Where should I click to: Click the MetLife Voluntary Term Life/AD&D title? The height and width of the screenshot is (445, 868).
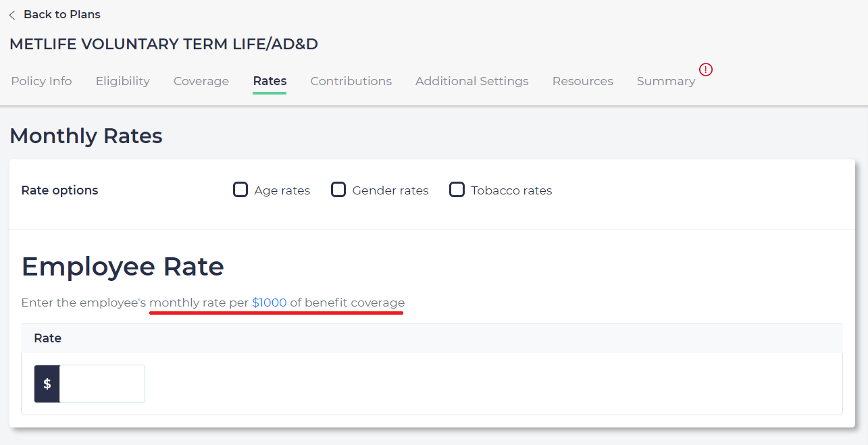163,45
